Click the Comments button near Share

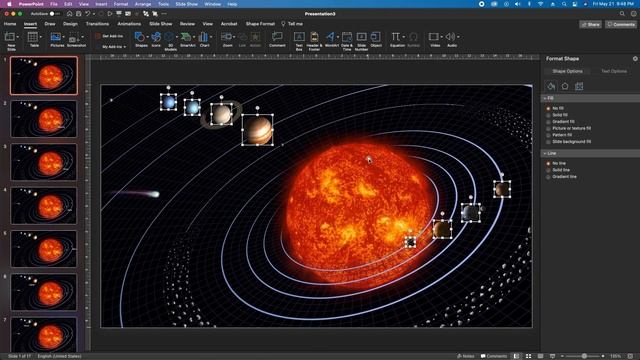pos(621,24)
